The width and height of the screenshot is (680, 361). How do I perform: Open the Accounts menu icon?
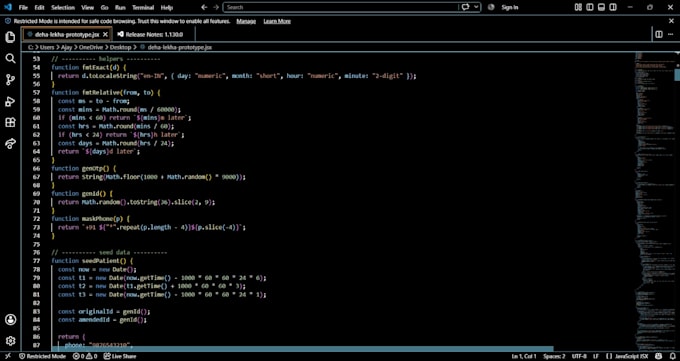(10, 320)
